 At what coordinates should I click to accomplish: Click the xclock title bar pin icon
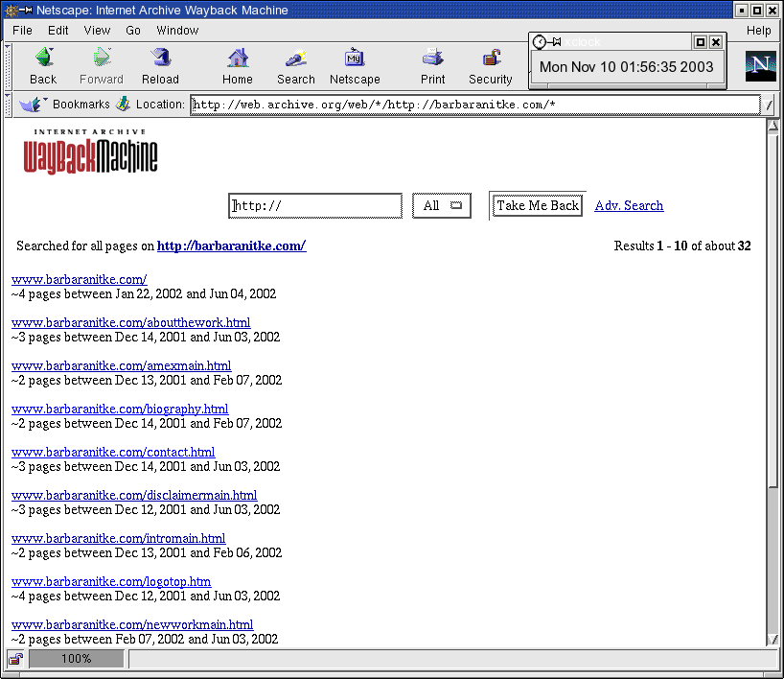click(x=554, y=42)
